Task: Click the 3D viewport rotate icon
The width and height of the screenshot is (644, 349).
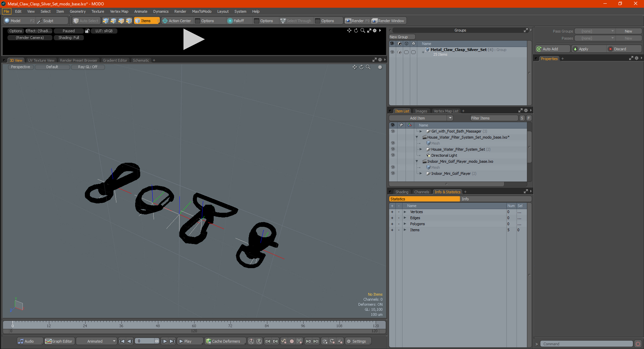Action: click(x=361, y=67)
